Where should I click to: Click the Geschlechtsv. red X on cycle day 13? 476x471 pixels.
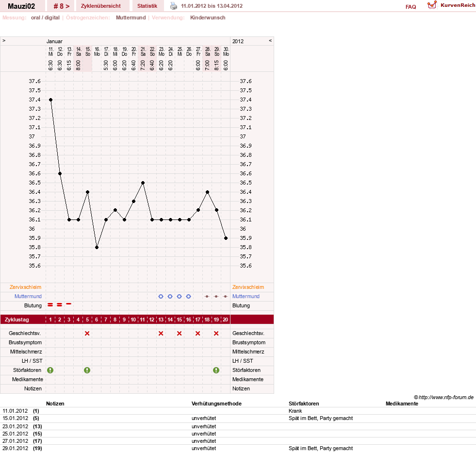[161, 334]
